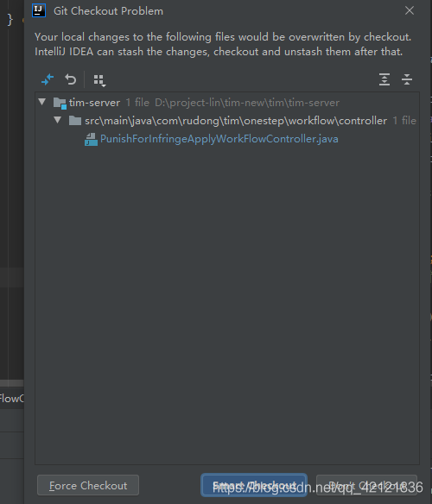The width and height of the screenshot is (432, 504).
Task: Click the Rollback arrow icon
Action: pos(71,79)
